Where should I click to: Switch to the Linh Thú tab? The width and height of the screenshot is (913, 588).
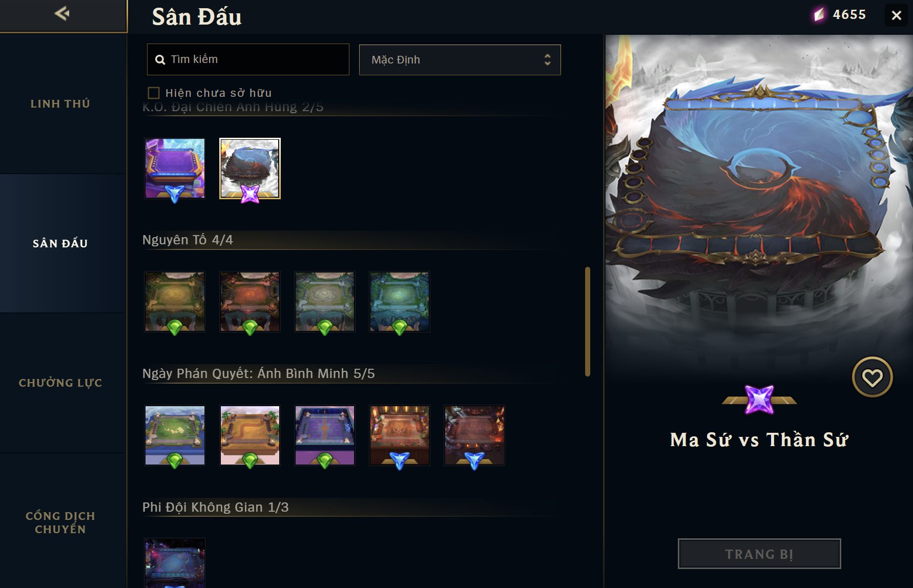(60, 103)
